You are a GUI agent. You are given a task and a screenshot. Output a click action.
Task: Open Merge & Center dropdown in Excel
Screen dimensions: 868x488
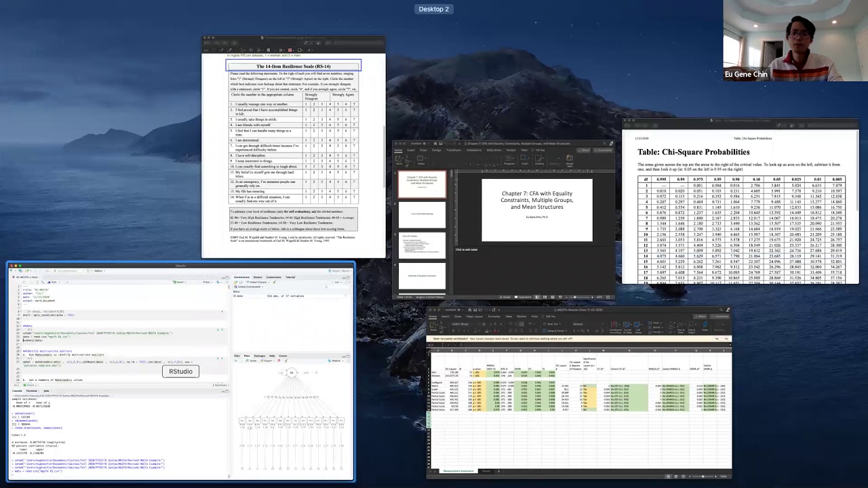tap(555, 331)
